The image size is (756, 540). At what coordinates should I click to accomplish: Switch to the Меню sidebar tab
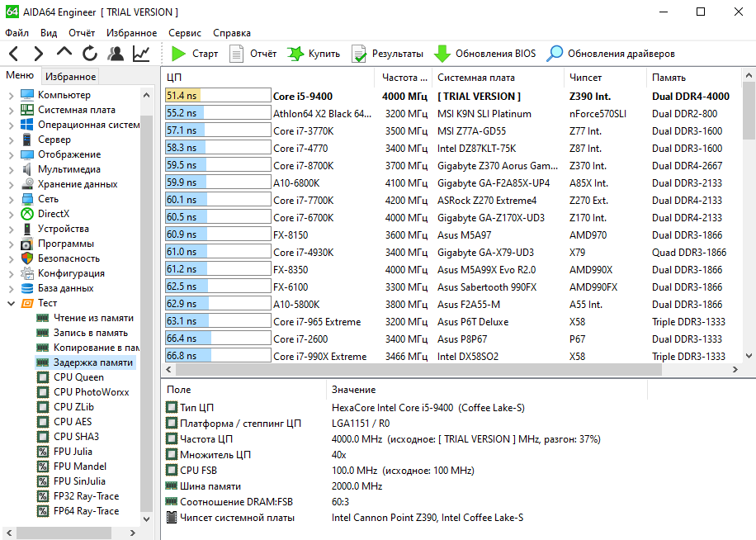point(20,75)
